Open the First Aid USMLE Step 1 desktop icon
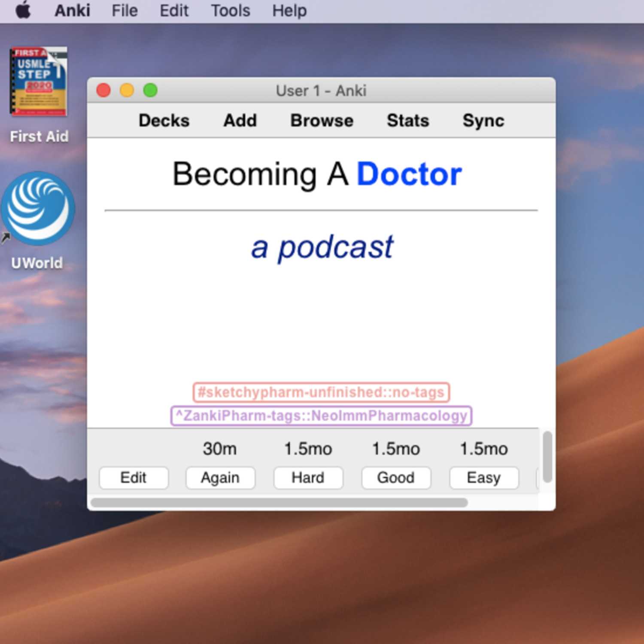This screenshot has height=644, width=644. coord(39,82)
